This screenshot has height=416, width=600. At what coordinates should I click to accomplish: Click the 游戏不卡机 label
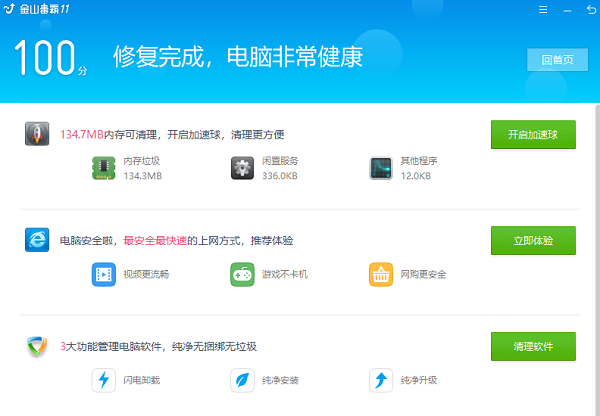[x=285, y=274]
